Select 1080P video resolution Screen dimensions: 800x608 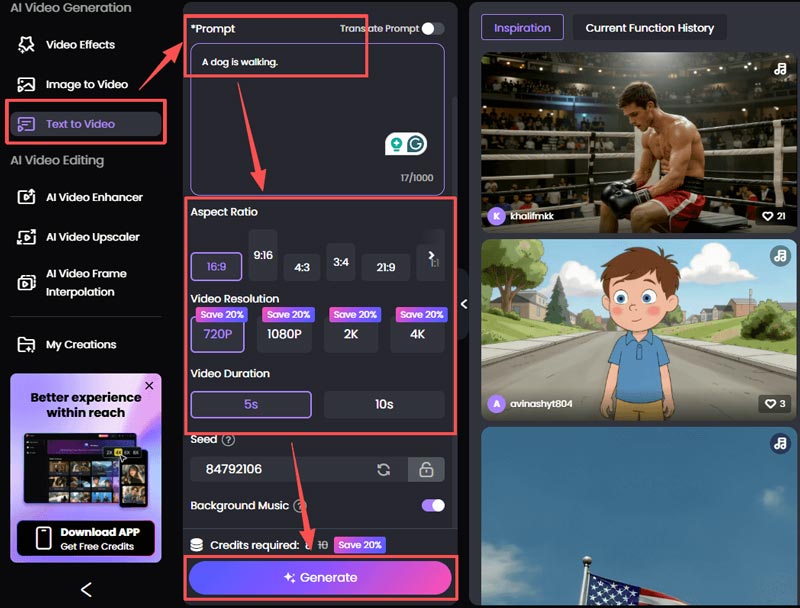284,334
